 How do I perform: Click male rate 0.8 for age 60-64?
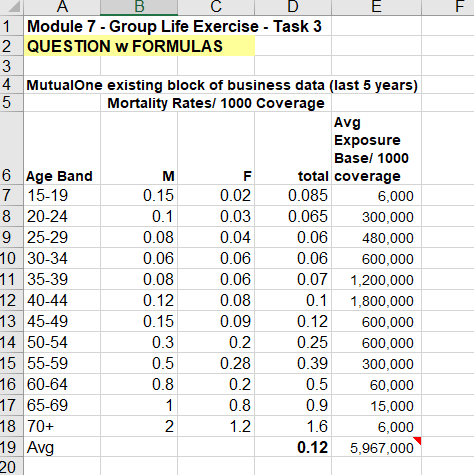pyautogui.click(x=139, y=384)
